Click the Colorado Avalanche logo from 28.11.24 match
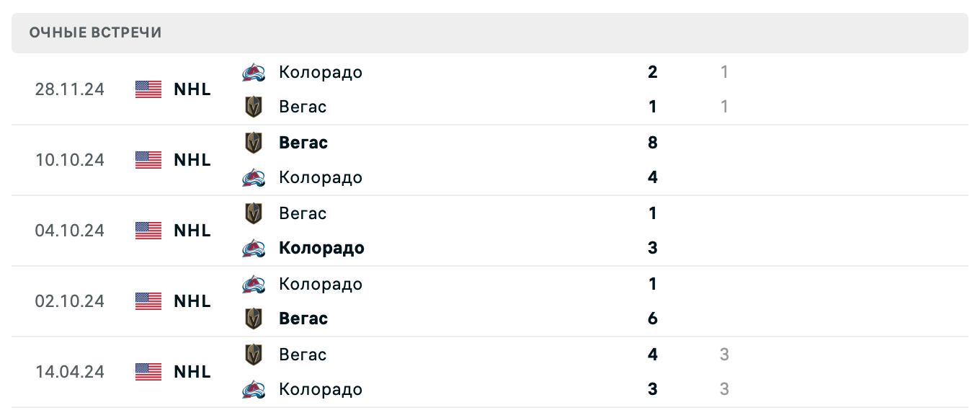This screenshot has width=980, height=418. point(254,71)
